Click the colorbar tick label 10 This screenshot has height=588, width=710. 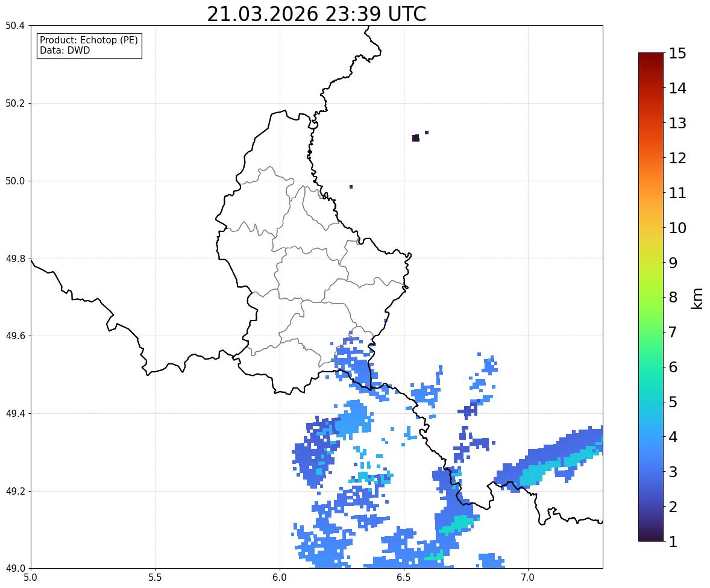point(677,228)
